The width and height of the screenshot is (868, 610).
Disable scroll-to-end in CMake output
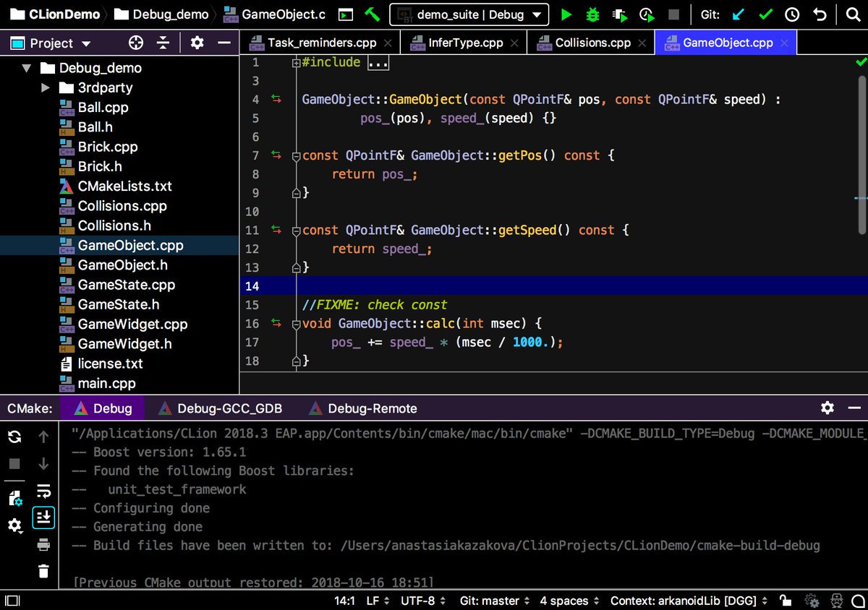click(43, 517)
